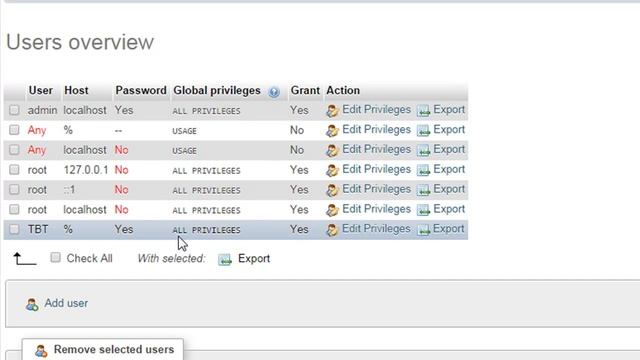Open Edit Privileges link for TBT
This screenshot has height=360, width=640.
(376, 229)
